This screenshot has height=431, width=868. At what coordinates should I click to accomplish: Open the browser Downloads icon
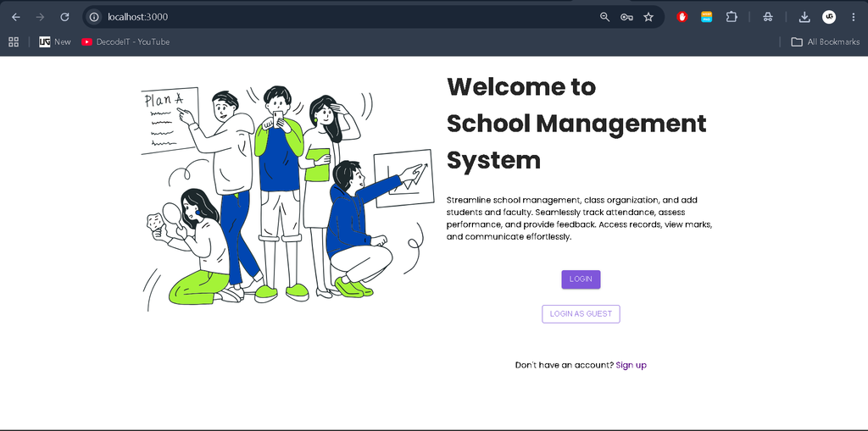(804, 17)
